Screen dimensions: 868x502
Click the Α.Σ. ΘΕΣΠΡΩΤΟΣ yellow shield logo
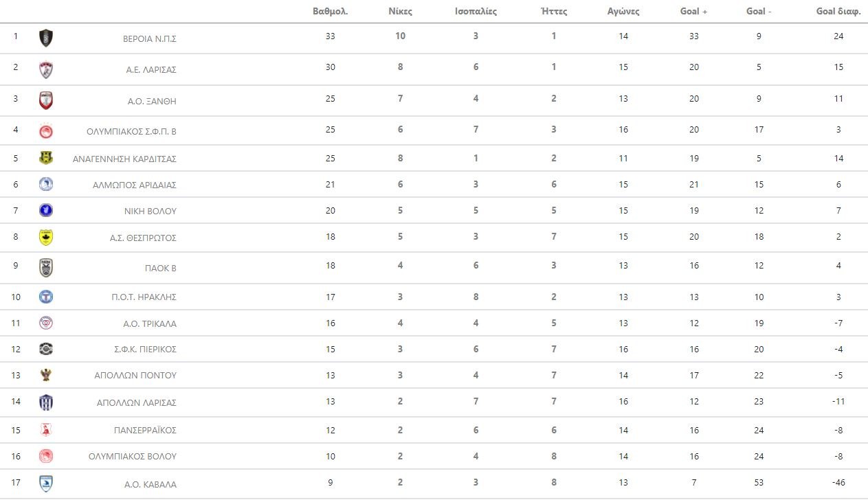point(46,238)
